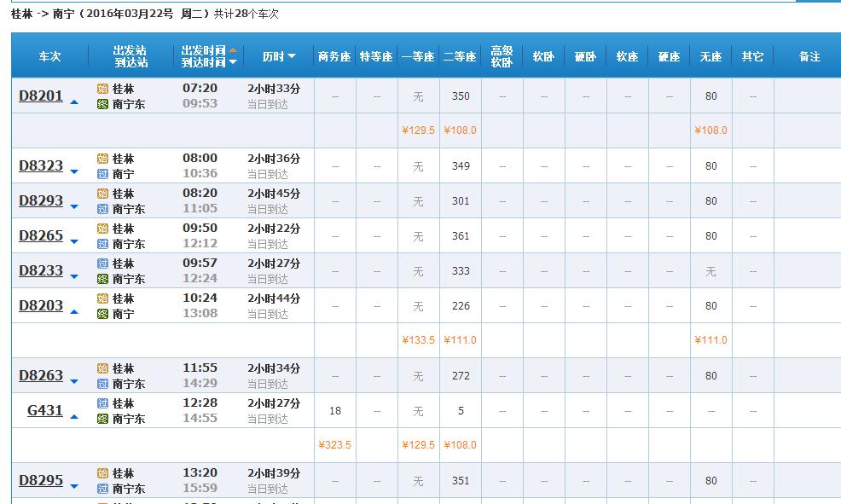Click pass-through icon for D8293 南宁东
This screenshot has width=841, height=504.
pyautogui.click(x=102, y=209)
